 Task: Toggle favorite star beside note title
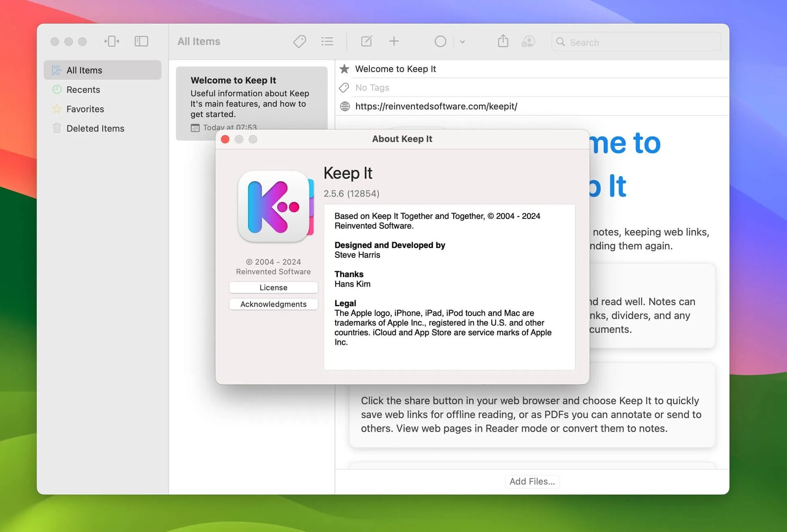[345, 69]
